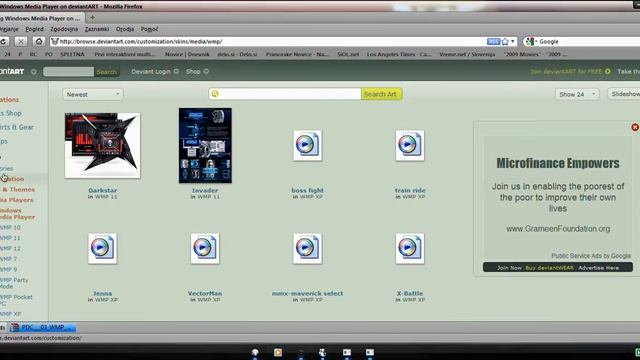Open the Invader skin thumbnail
The image size is (640, 360).
pos(205,145)
